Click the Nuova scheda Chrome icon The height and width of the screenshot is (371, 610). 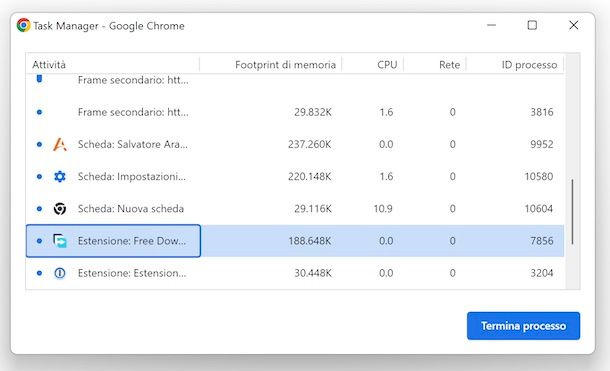[x=60, y=209]
